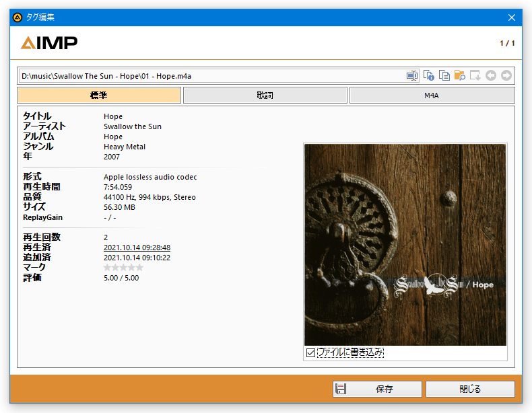
Task: Click the 閉じる close button
Action: pyautogui.click(x=470, y=389)
